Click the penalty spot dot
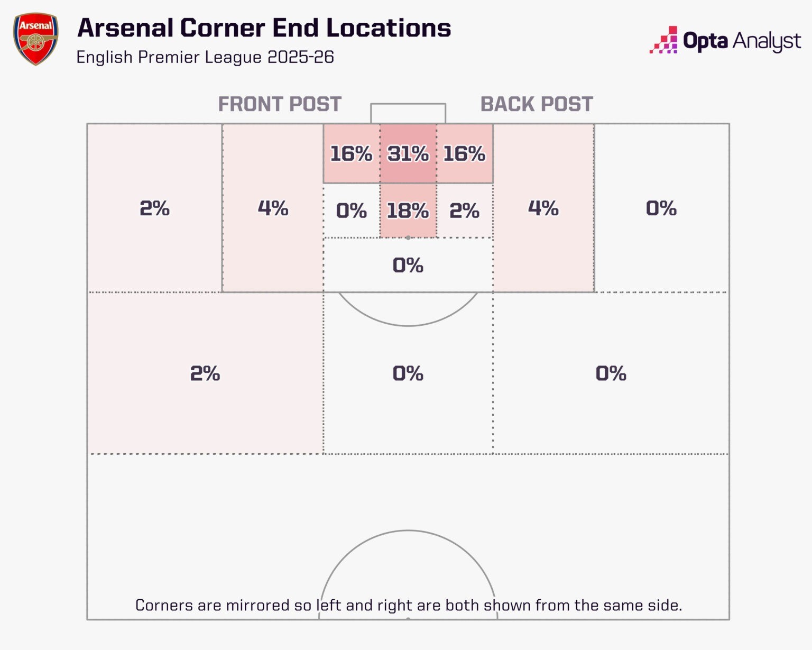 point(408,237)
